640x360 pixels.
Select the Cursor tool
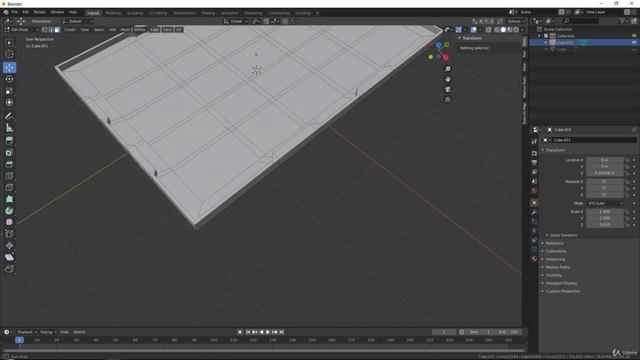(x=9, y=54)
